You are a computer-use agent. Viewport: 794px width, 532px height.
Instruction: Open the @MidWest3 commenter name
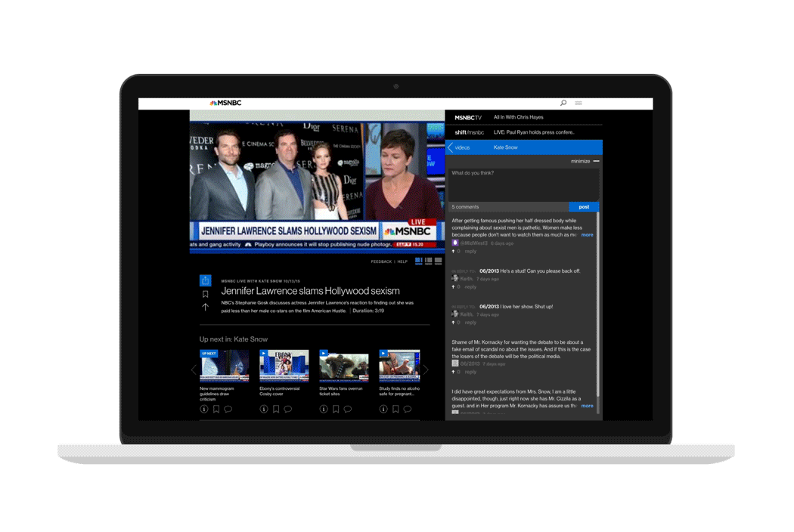tap(473, 243)
